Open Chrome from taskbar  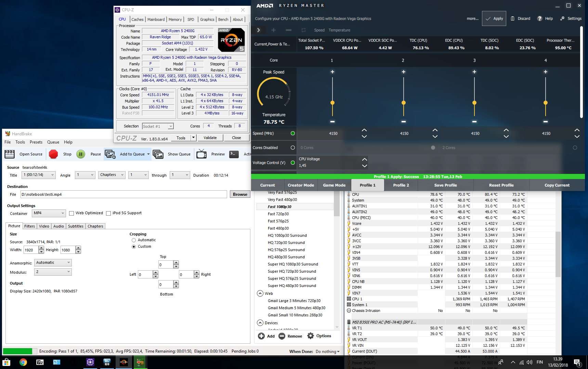[23, 362]
